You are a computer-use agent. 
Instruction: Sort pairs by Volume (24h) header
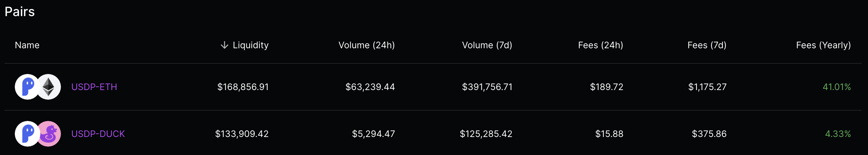click(x=367, y=45)
